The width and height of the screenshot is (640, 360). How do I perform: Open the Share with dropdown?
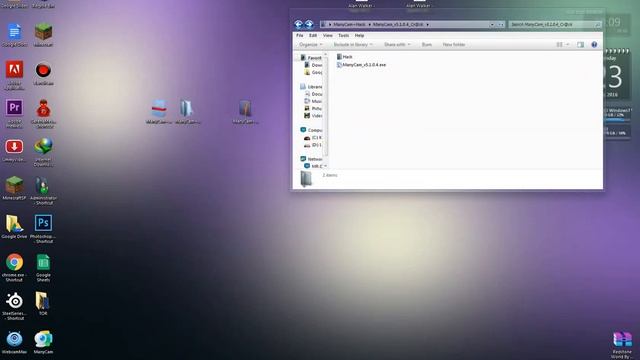tap(397, 44)
